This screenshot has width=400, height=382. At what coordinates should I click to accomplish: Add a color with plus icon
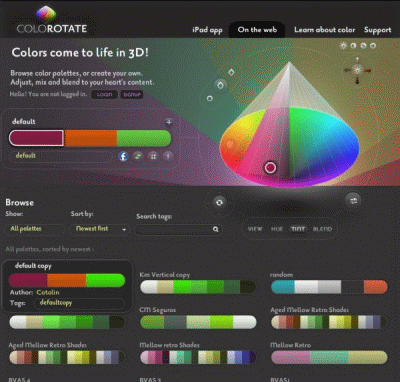pos(169,122)
